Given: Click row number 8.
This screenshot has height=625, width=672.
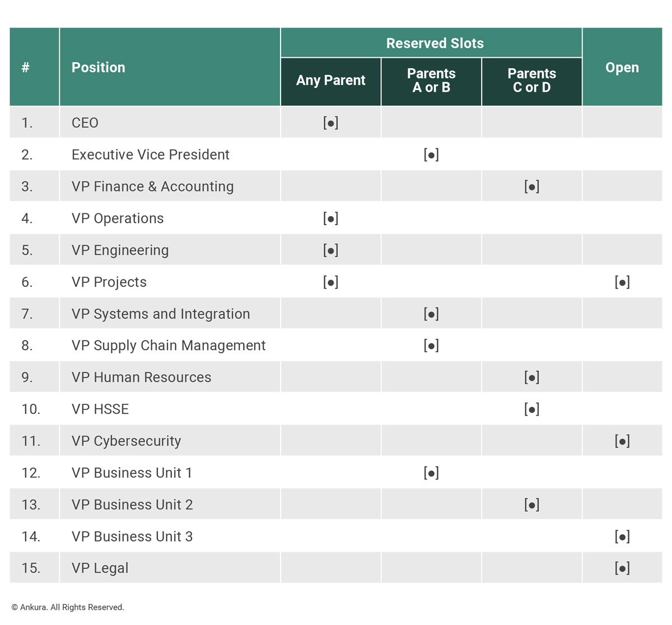Looking at the screenshot, I should [x=27, y=346].
